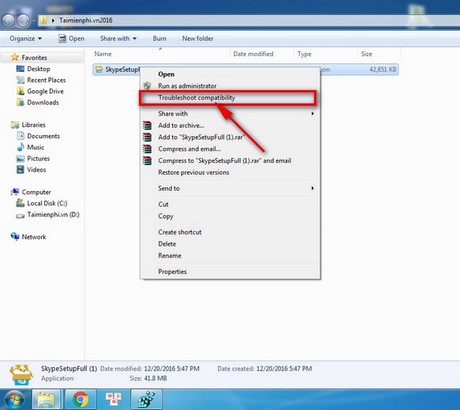Choose Open in context menu
460x410 pixels.
pos(166,74)
